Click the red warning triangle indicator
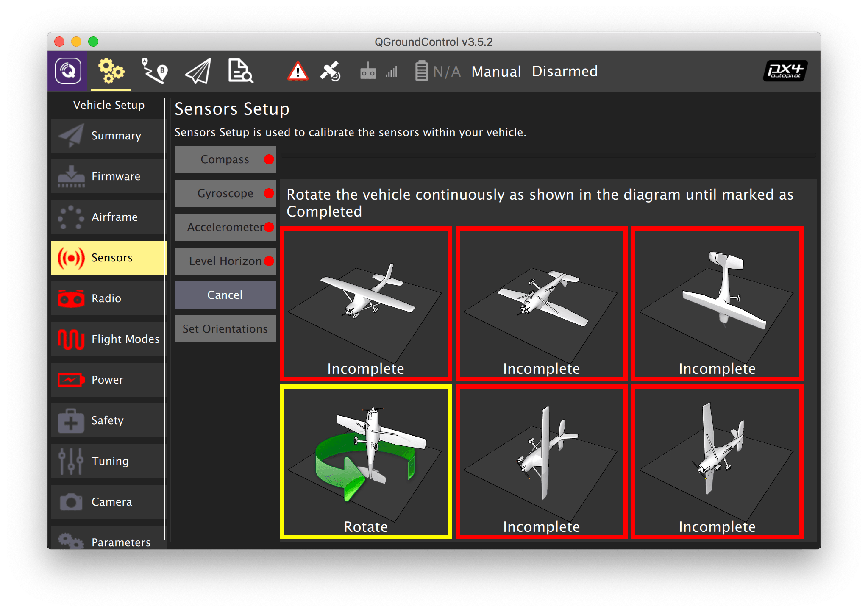868x612 pixels. pos(298,71)
